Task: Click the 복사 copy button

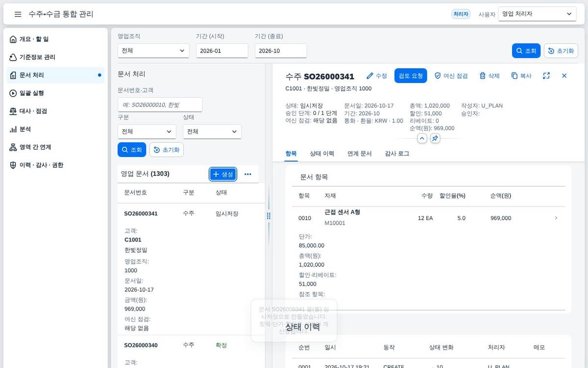Action: point(521,76)
